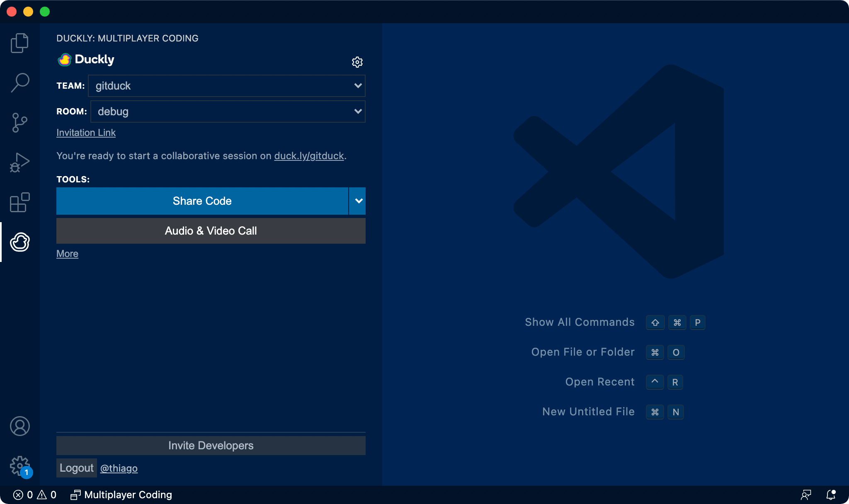Expand the ROOM debug dropdown
The height and width of the screenshot is (504, 849).
click(358, 111)
